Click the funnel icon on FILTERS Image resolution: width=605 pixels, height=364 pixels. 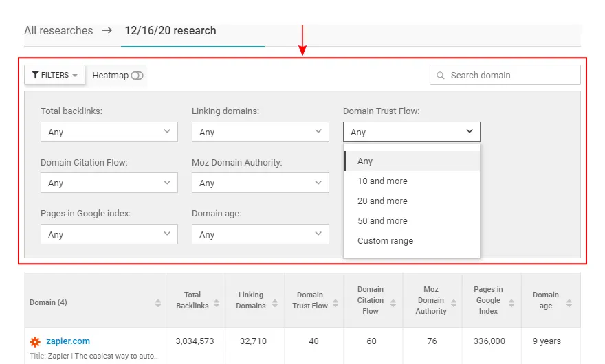coord(35,75)
